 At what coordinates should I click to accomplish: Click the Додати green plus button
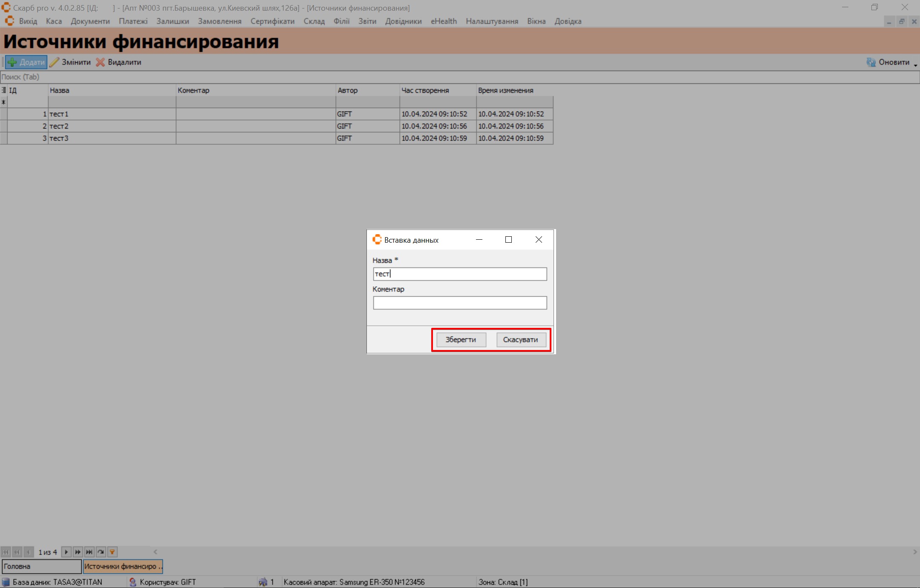pos(26,62)
